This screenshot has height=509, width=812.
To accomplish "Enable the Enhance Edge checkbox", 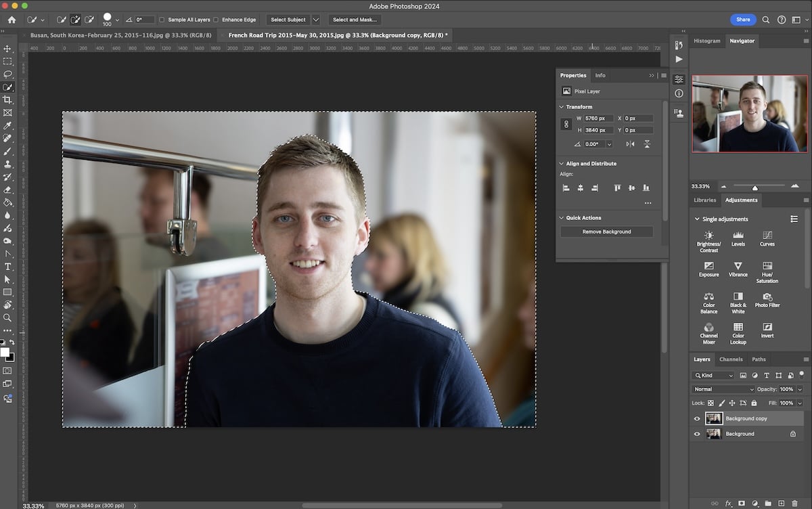I will coord(215,19).
